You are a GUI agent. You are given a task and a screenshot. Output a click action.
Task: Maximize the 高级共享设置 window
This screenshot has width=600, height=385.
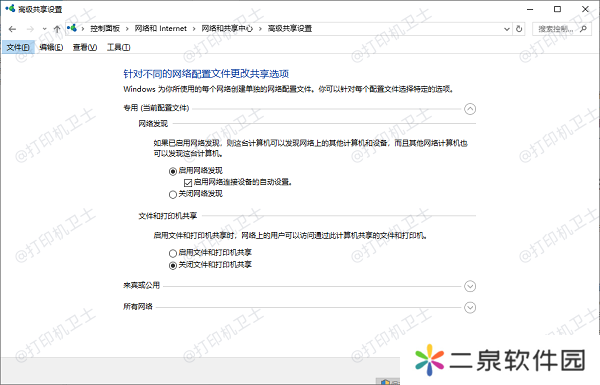(558, 9)
